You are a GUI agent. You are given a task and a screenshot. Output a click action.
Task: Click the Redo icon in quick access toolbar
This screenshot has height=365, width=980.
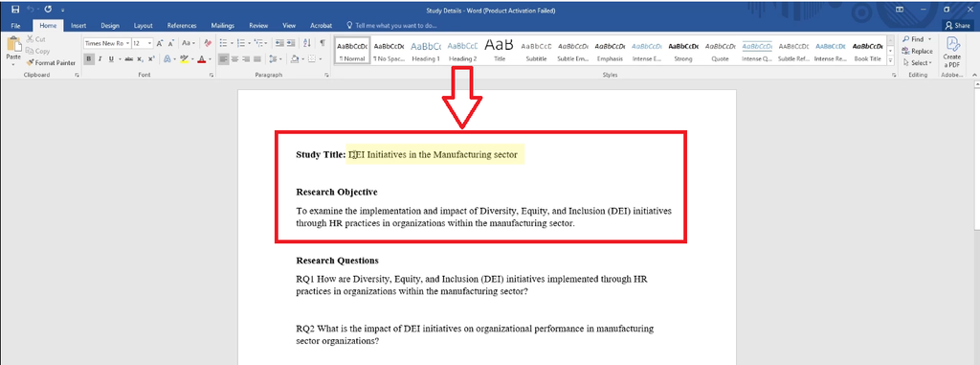coord(48,10)
